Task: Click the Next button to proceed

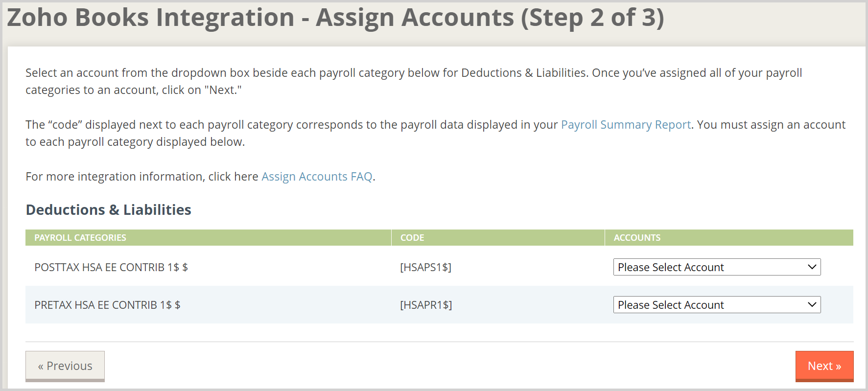Action: (824, 366)
